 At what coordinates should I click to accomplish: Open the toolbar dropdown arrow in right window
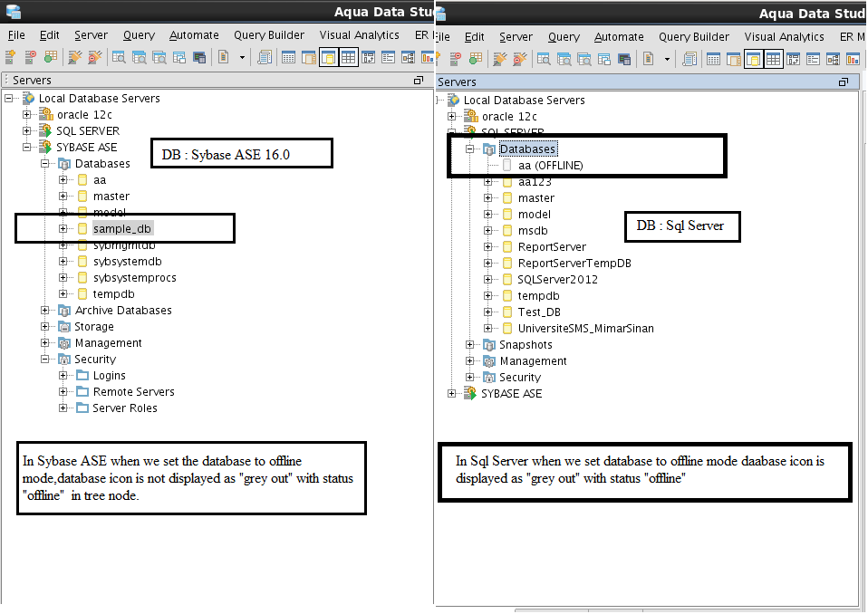click(667, 59)
